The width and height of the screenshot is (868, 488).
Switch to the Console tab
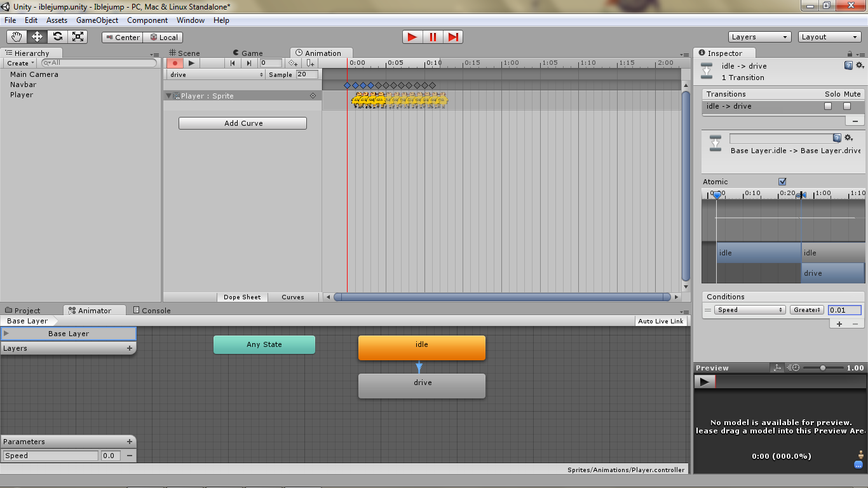[152, 311]
